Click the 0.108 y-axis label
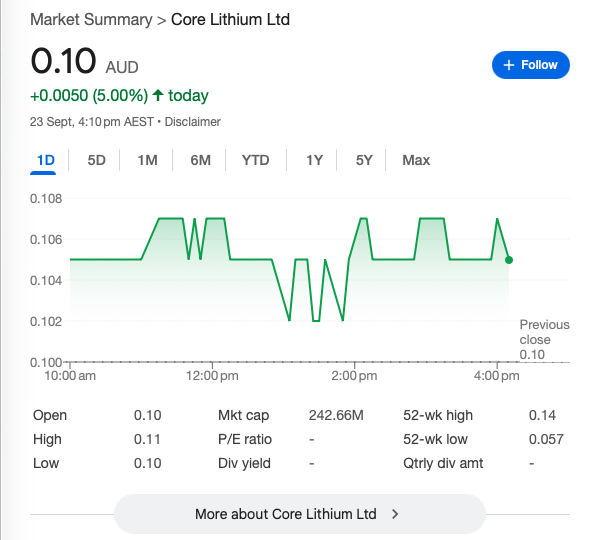Viewport: 612px width, 540px height. click(x=46, y=199)
